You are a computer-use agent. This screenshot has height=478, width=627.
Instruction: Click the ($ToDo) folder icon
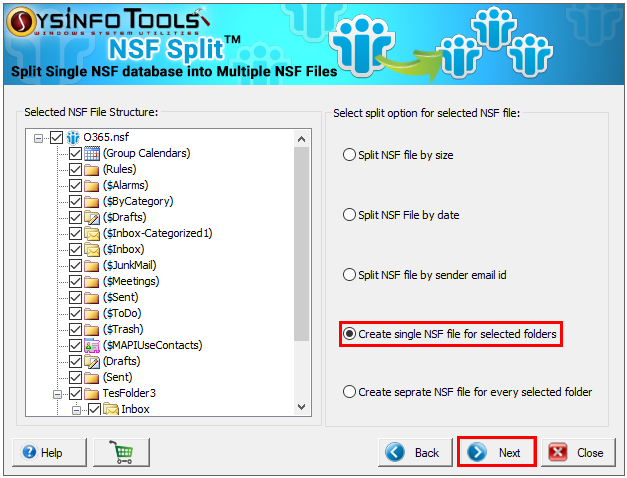click(92, 314)
